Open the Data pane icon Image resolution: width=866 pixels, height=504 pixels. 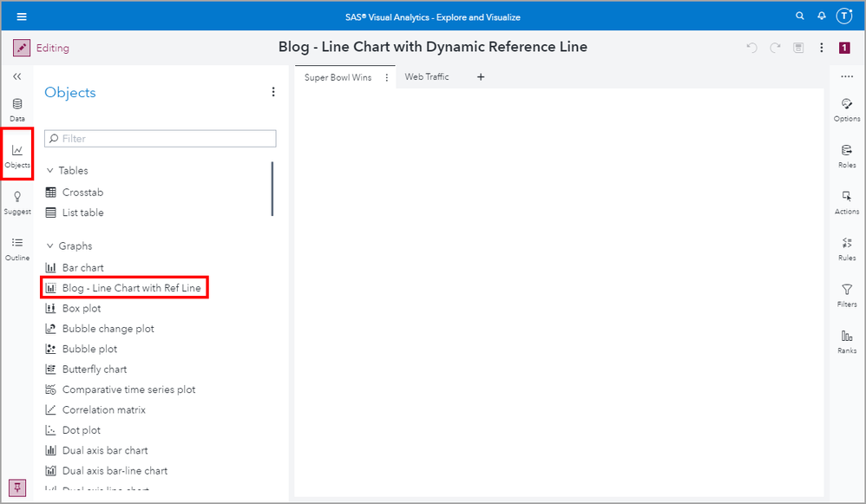pyautogui.click(x=17, y=108)
